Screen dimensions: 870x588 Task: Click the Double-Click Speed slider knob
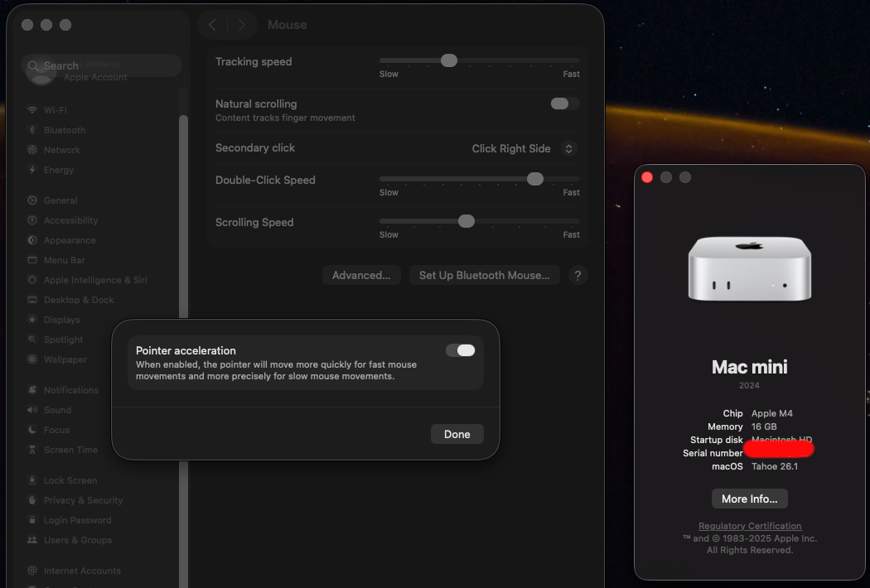tap(535, 179)
